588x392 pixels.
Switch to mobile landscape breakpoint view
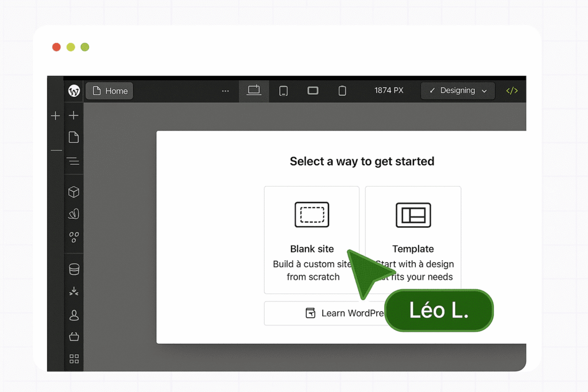[x=313, y=91]
